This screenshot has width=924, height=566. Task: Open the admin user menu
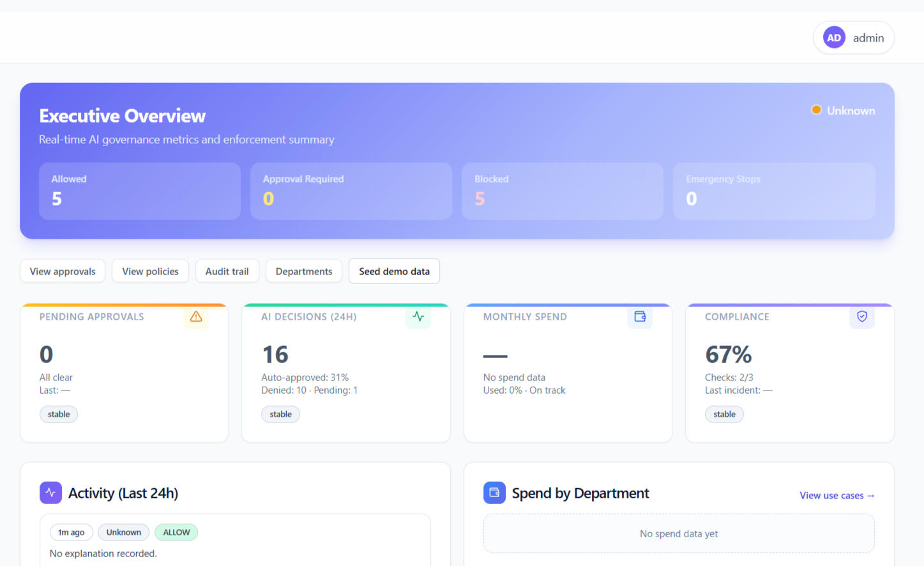coord(854,38)
